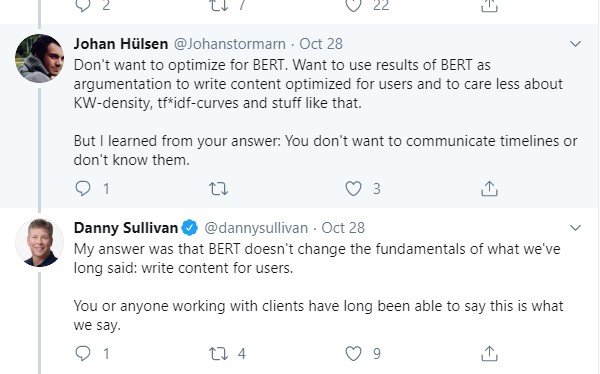This screenshot has height=374, width=600.
Task: Share Danny Sullivan's tweet
Action: [489, 353]
